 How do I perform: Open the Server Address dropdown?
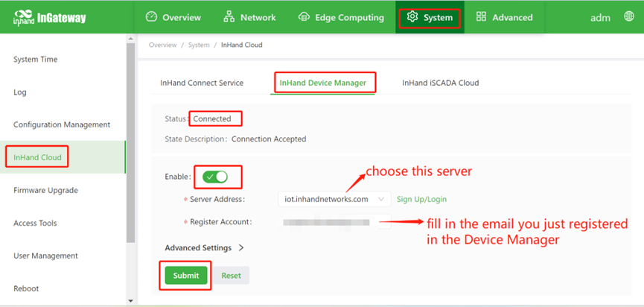(334, 199)
